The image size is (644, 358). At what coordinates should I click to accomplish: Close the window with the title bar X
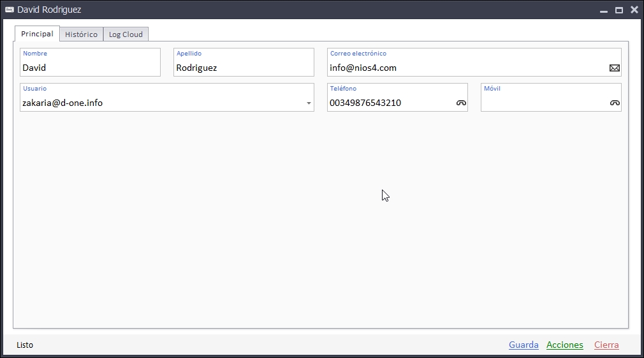(634, 10)
